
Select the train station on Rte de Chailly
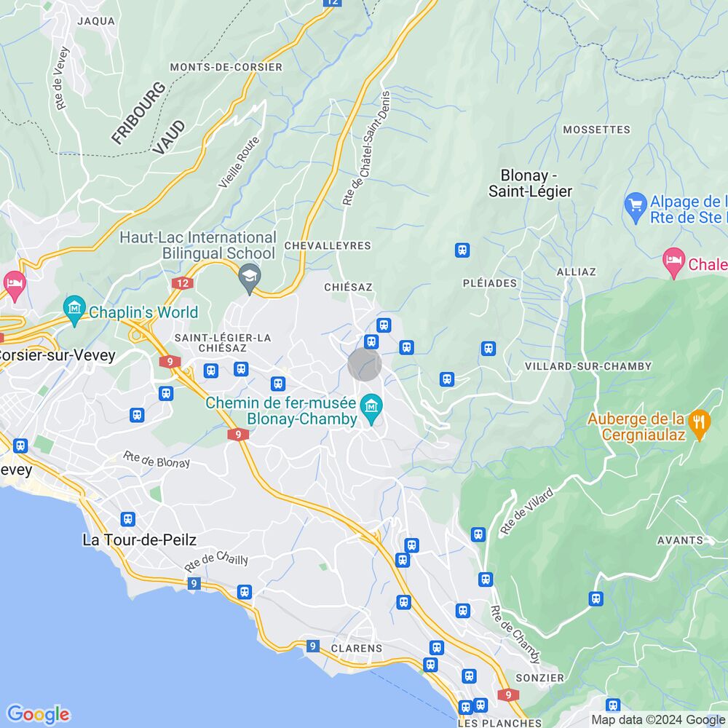[x=244, y=592]
